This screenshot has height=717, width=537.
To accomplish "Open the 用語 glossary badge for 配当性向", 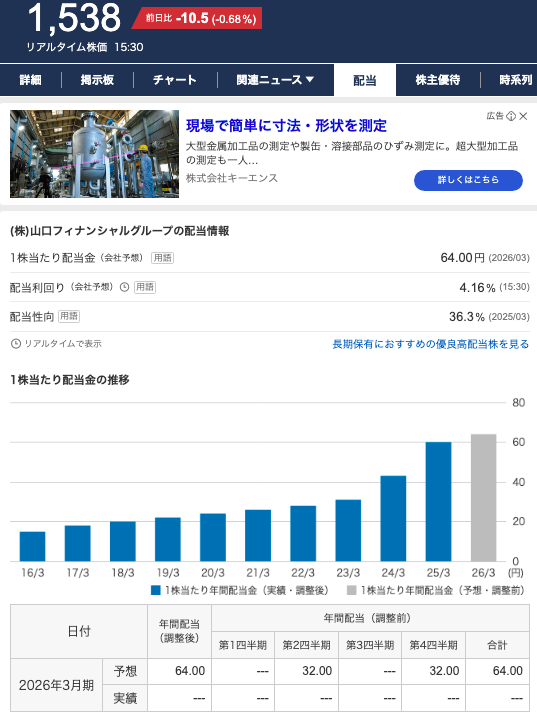I will click(x=69, y=316).
